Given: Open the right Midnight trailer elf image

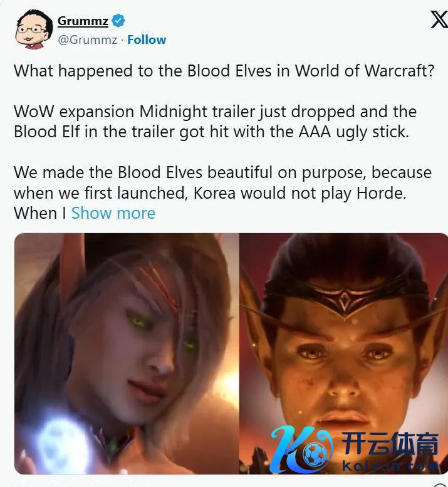Looking at the screenshot, I should [x=344, y=353].
